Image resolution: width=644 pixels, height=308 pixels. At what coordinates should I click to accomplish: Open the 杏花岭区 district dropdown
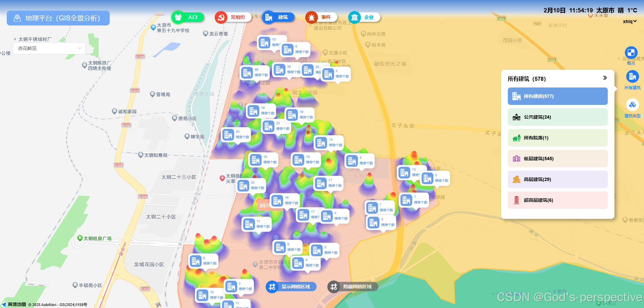coord(49,48)
